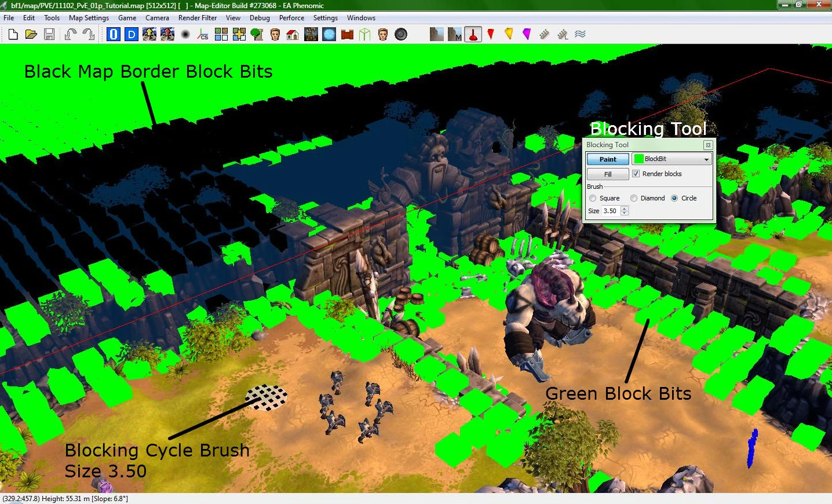This screenshot has height=504, width=832.
Task: Open a map file with the folder icon
Action: coord(31,35)
